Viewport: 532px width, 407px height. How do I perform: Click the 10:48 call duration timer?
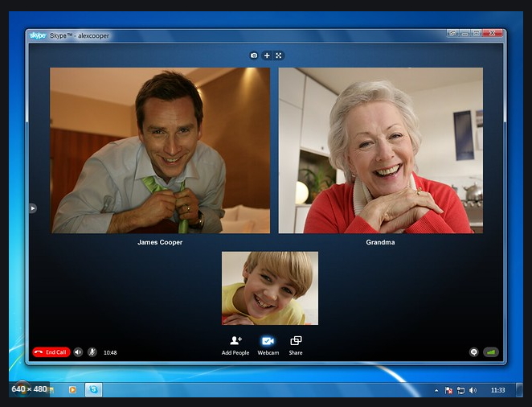coord(110,352)
